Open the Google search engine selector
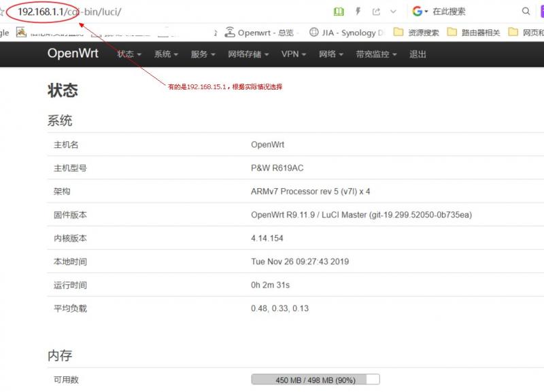The width and height of the screenshot is (544, 392). coord(420,12)
